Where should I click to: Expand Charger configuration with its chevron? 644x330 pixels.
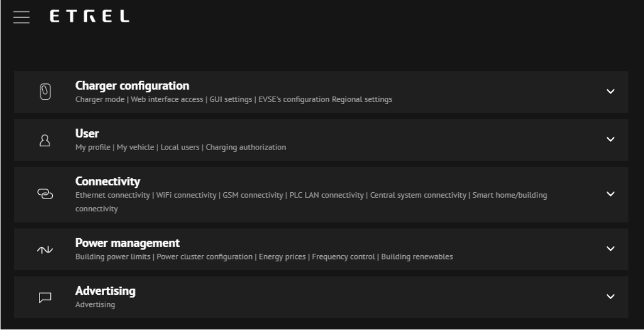(x=611, y=92)
